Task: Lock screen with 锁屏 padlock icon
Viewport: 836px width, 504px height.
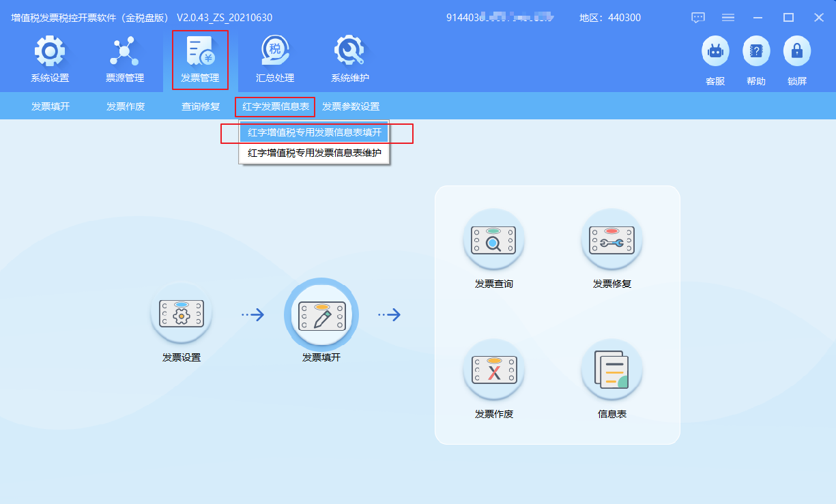Action: (x=797, y=51)
